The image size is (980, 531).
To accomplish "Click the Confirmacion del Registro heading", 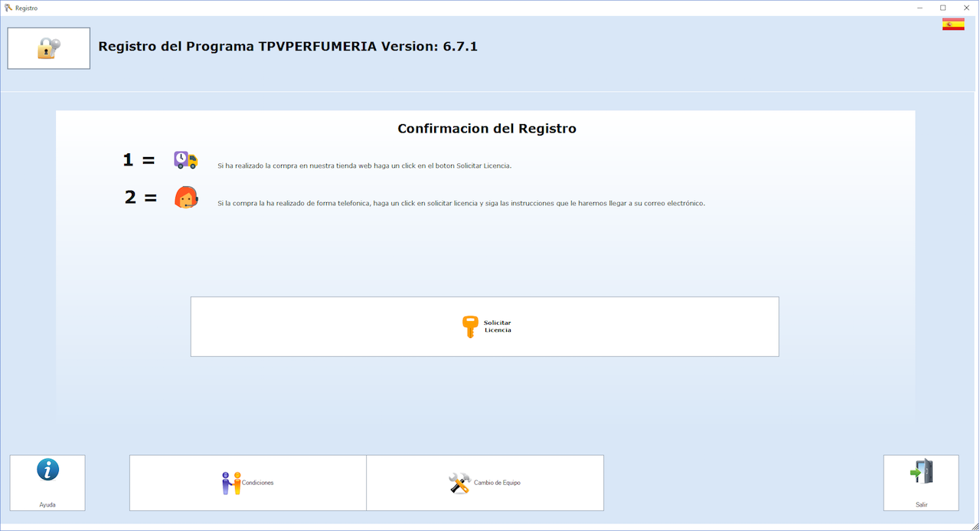I will pos(487,129).
